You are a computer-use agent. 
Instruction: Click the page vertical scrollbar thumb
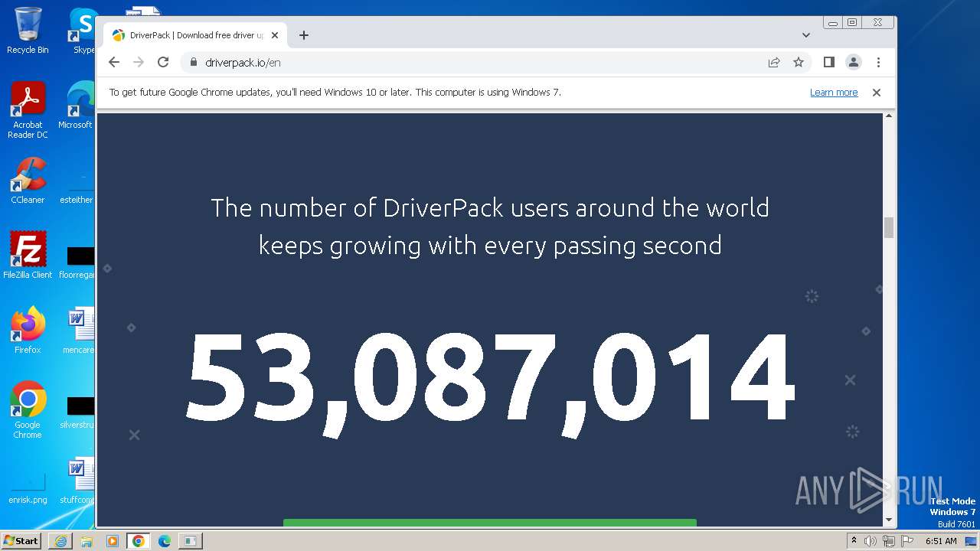[889, 227]
